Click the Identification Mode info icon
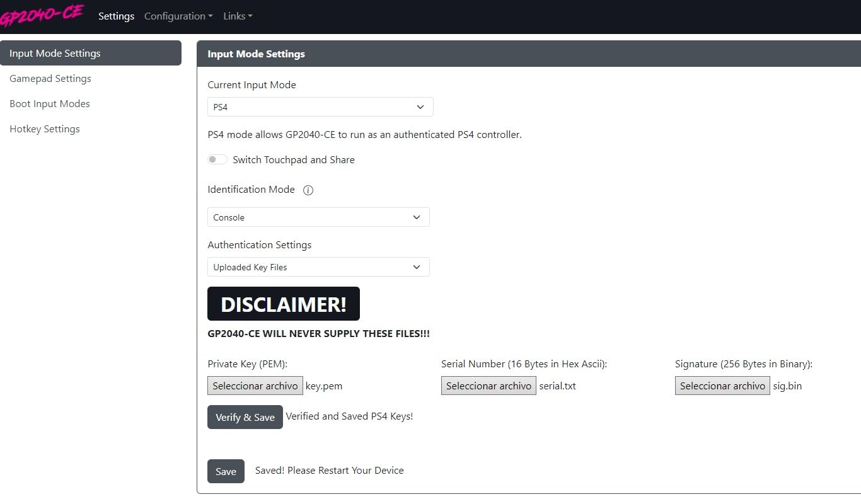This screenshot has width=861, height=504. 308,190
